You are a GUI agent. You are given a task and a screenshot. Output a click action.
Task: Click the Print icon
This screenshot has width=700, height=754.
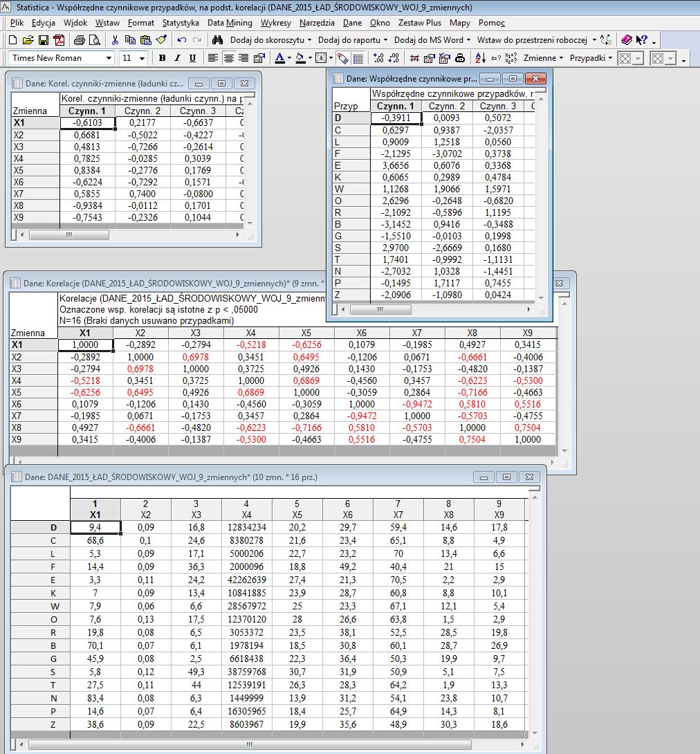80,40
